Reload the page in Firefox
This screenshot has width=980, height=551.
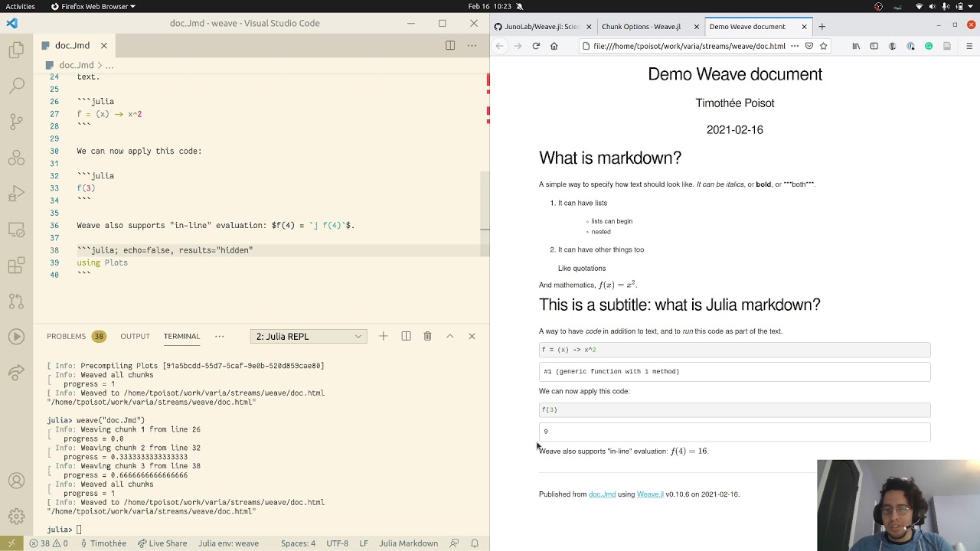click(536, 46)
